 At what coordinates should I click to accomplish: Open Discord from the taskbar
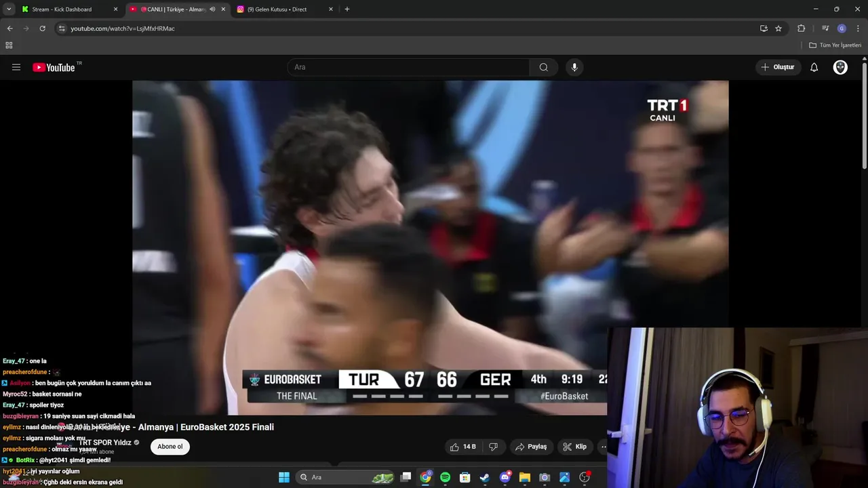pos(505,477)
